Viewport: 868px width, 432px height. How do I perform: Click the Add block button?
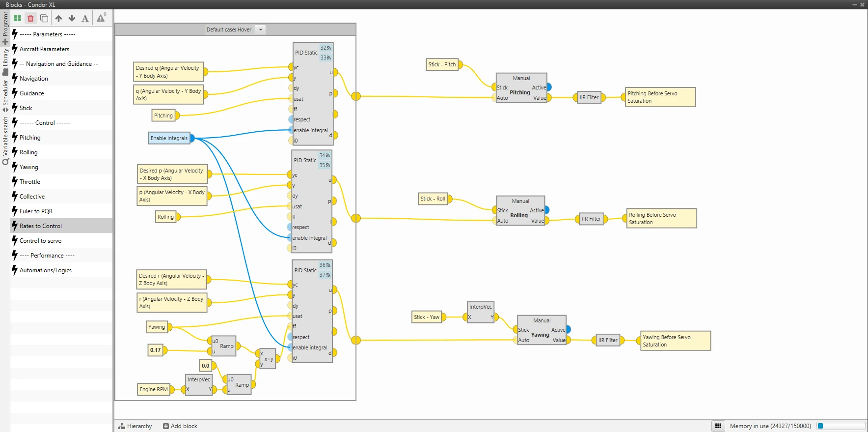point(180,426)
